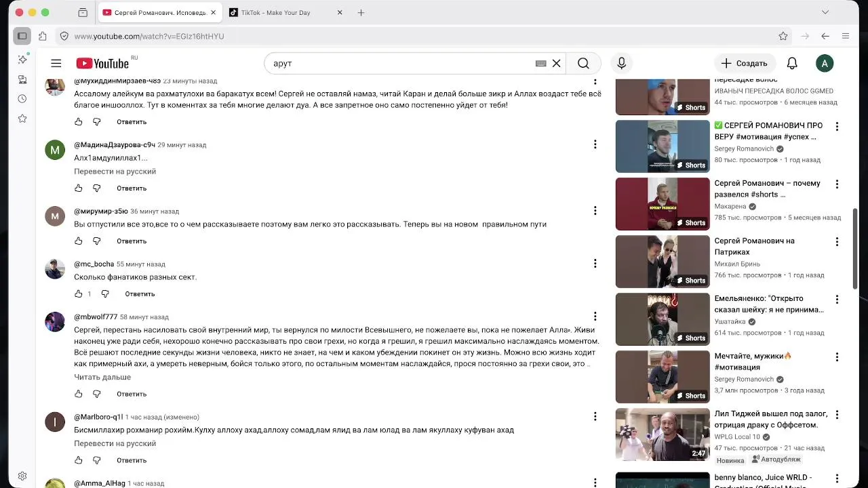Open Сергей Романович – почему развелся title
868x488 pixels.
tap(767, 188)
